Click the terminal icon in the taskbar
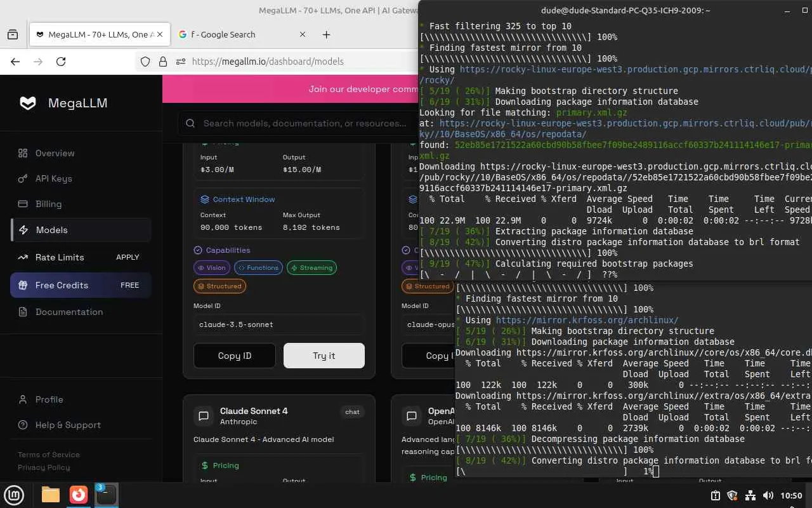This screenshot has width=812, height=508. 106,495
